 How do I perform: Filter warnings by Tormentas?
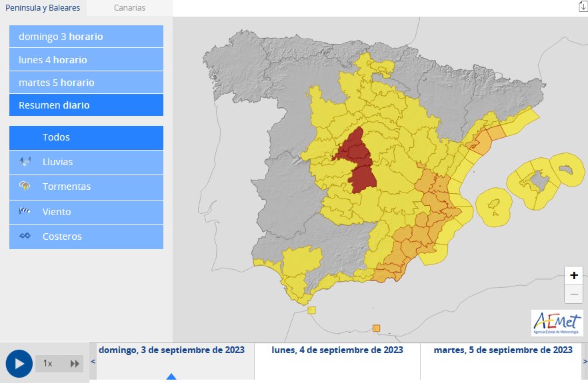click(86, 187)
